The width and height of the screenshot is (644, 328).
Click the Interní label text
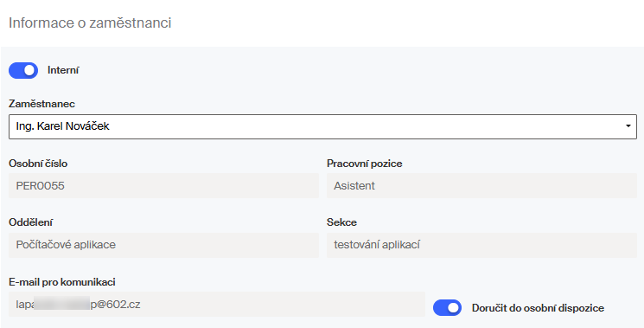pyautogui.click(x=63, y=70)
